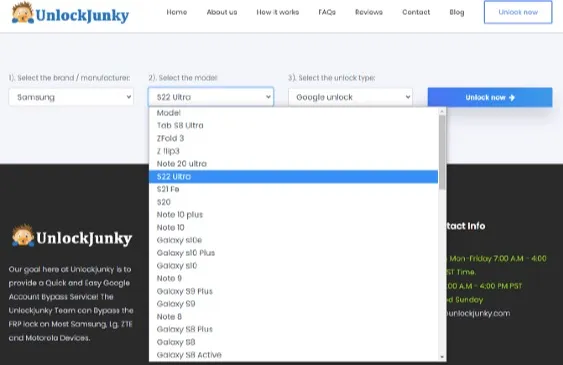Select highlighted S22 Ultra option
Screen dimensions: 563x365
(x=293, y=177)
